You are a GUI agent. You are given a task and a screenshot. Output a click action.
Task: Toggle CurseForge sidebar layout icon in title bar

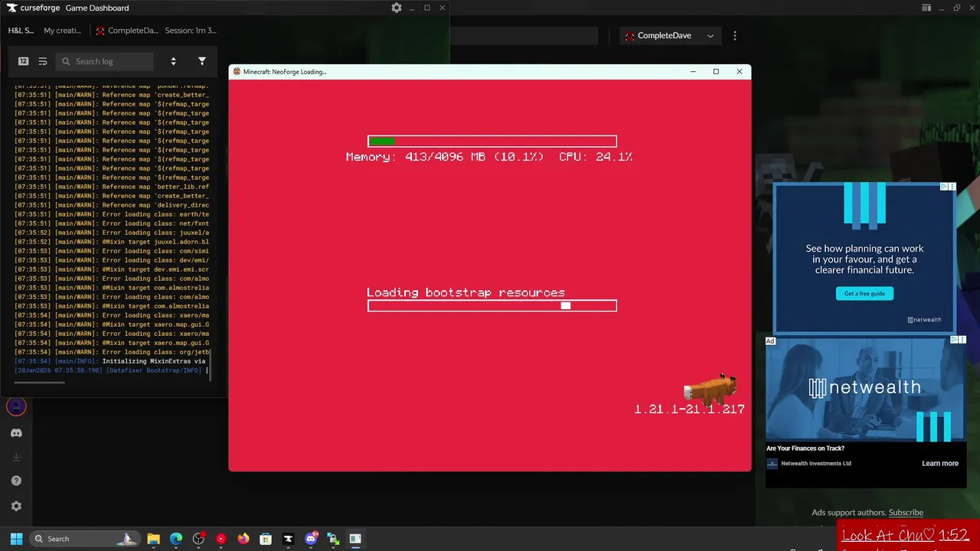pyautogui.click(x=926, y=8)
